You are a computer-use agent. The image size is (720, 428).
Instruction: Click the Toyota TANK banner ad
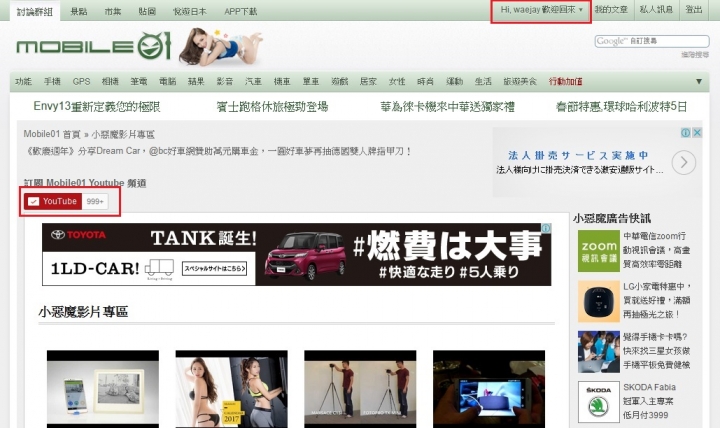(297, 254)
